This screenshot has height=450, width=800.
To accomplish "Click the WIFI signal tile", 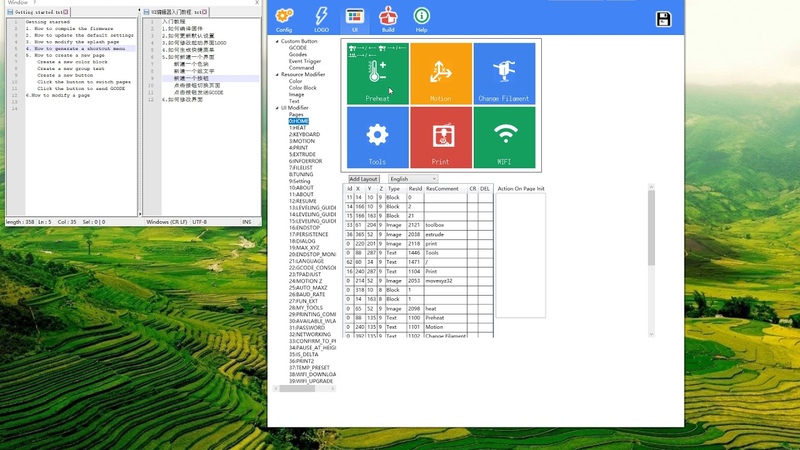I will pos(504,137).
